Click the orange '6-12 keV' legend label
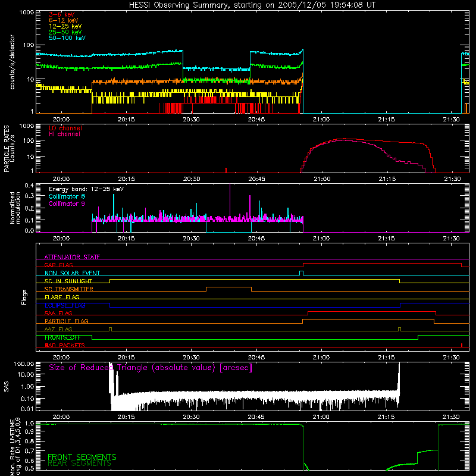This screenshot has width=476, height=476. pyautogui.click(x=64, y=20)
